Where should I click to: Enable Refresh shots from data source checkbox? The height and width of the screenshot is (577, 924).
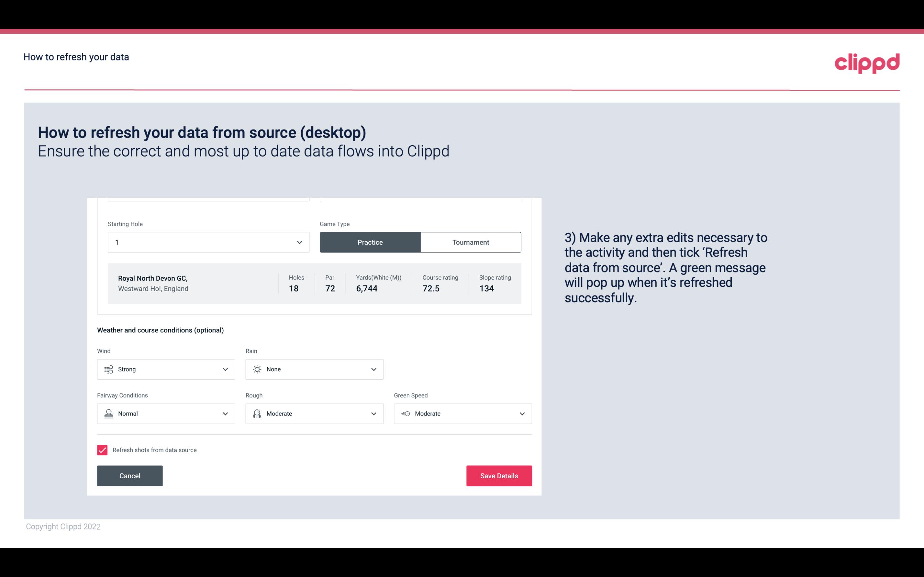[102, 450]
